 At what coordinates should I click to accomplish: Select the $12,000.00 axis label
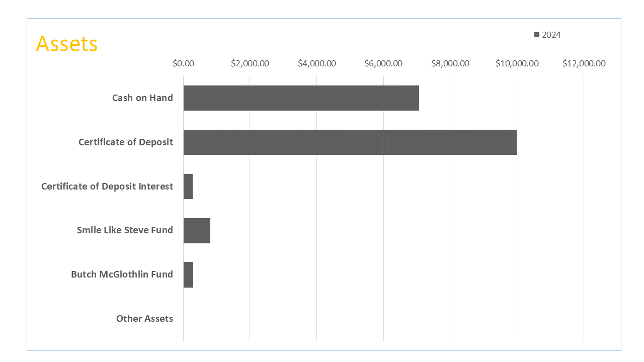coord(584,63)
